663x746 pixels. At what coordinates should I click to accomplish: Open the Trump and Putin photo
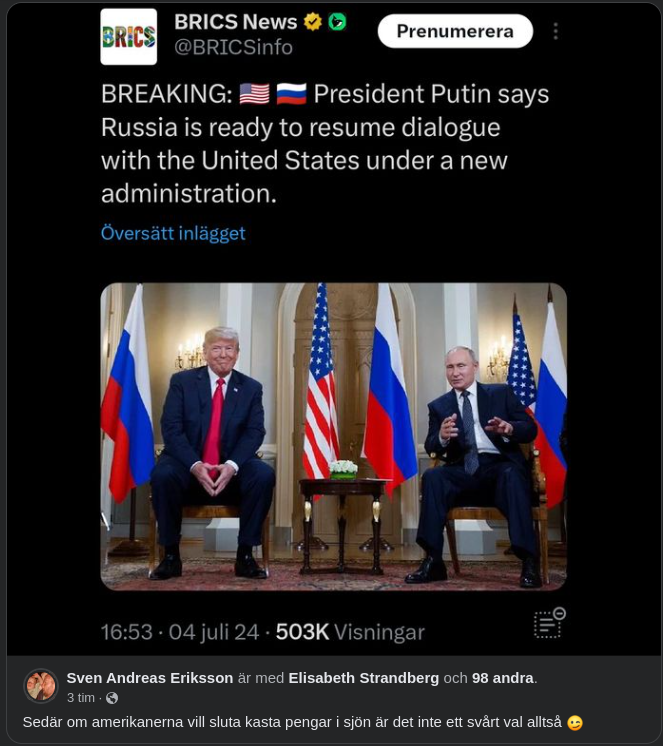tap(333, 436)
